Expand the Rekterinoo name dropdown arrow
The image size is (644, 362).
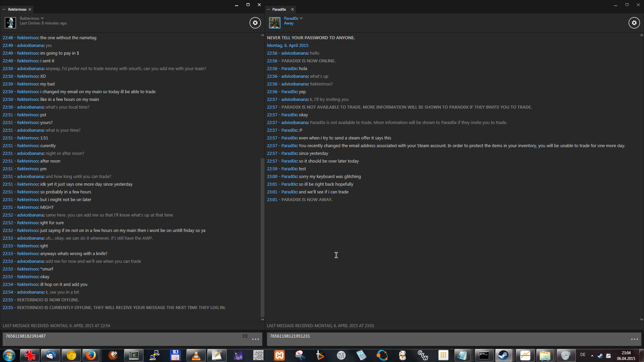click(42, 18)
